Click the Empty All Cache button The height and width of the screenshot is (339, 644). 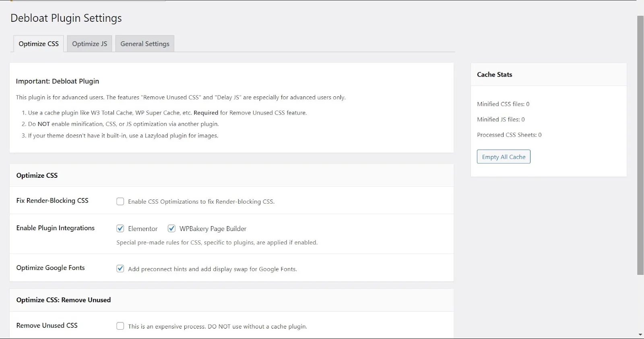click(x=504, y=157)
